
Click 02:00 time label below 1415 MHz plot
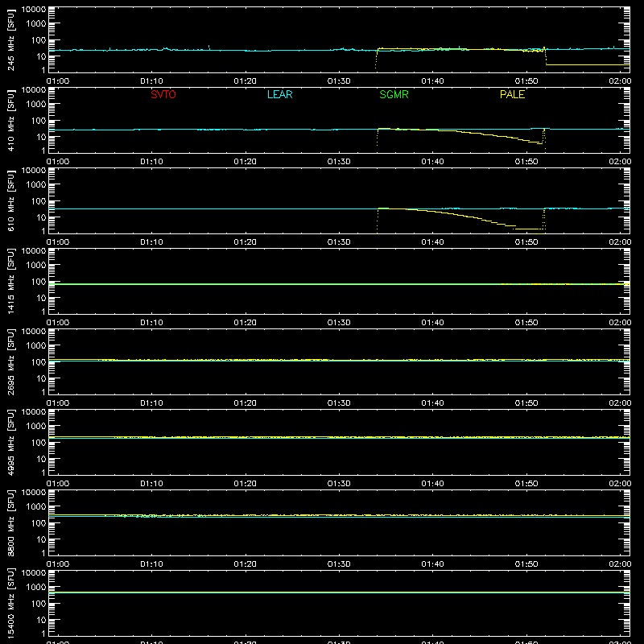point(620,323)
